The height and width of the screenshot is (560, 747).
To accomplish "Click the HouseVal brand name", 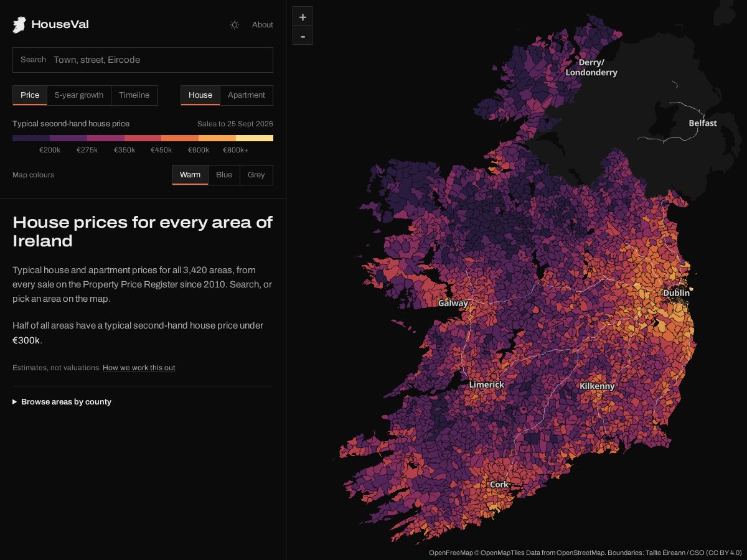I will [60, 25].
